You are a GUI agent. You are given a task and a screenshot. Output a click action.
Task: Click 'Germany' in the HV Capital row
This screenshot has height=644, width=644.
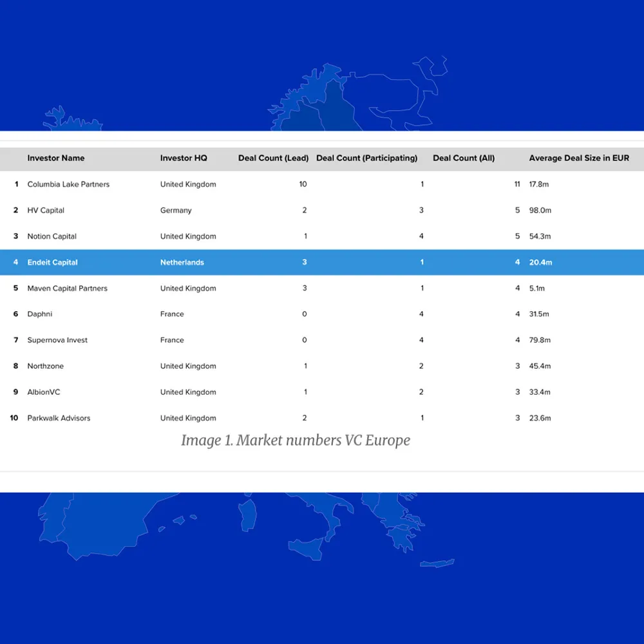click(x=176, y=211)
